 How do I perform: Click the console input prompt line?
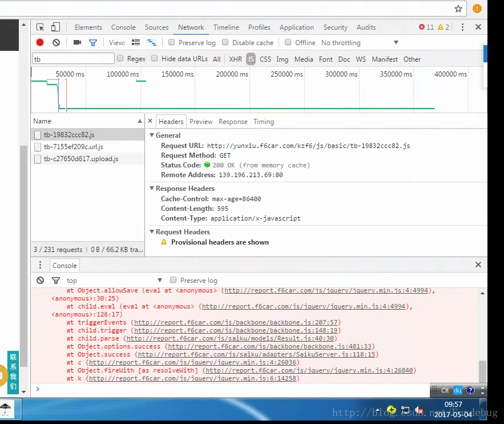230,389
